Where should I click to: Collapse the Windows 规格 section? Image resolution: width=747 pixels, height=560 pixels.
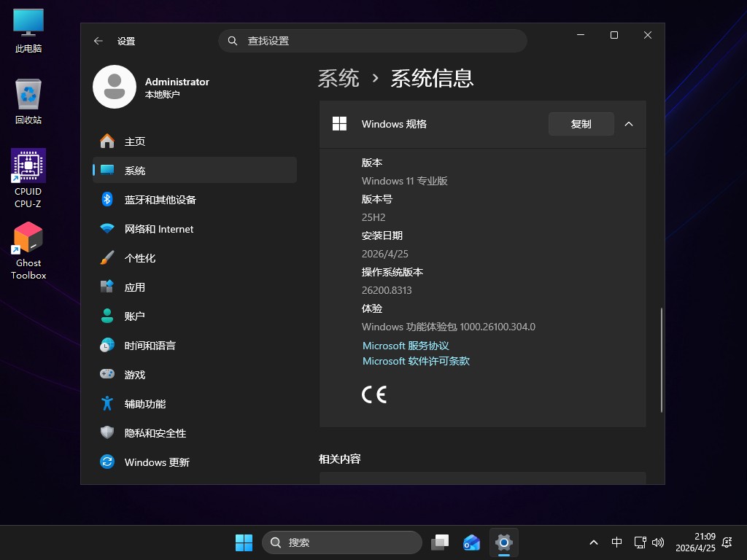(x=629, y=124)
